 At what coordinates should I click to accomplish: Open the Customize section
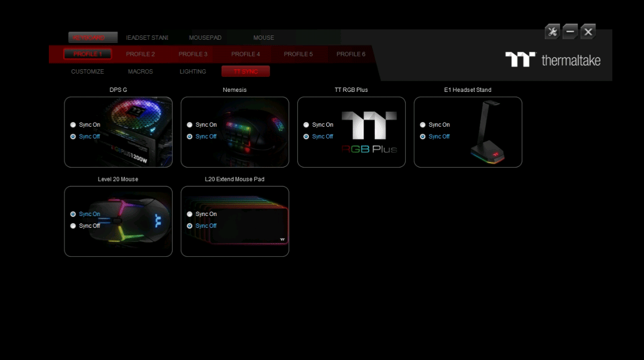click(x=87, y=71)
